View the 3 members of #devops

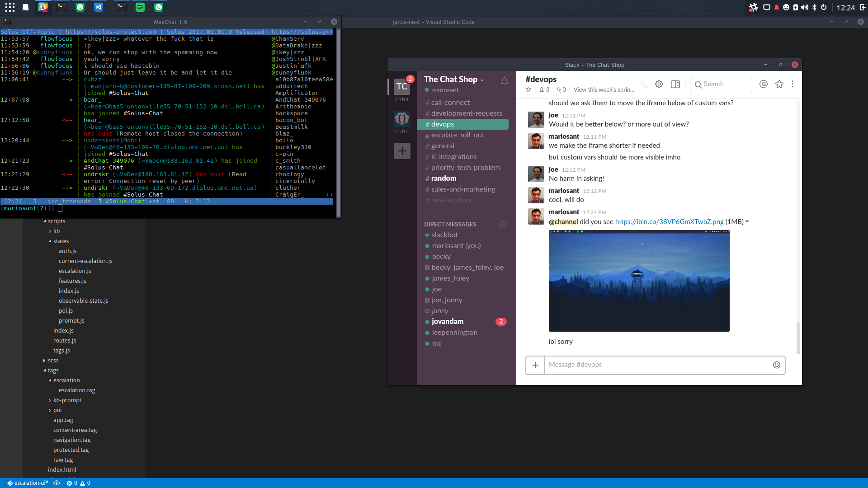coord(544,89)
